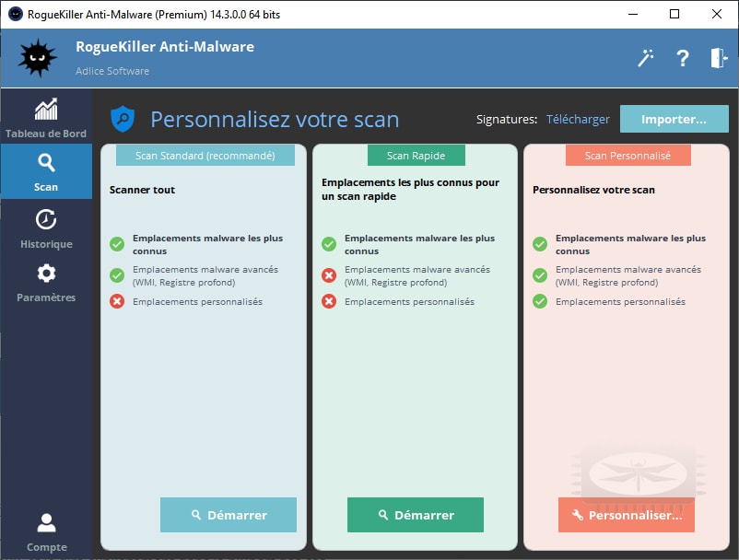Click the green check for advanced locations in Scan Personnalisé

tap(540, 275)
